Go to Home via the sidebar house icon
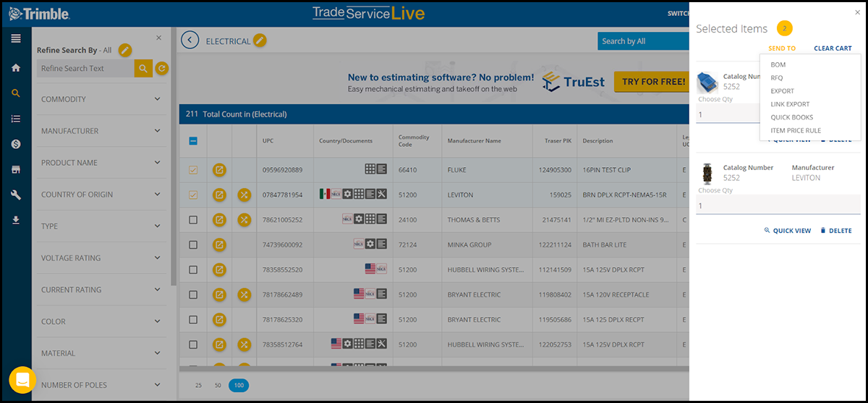The width and height of the screenshot is (868, 403). 16,68
